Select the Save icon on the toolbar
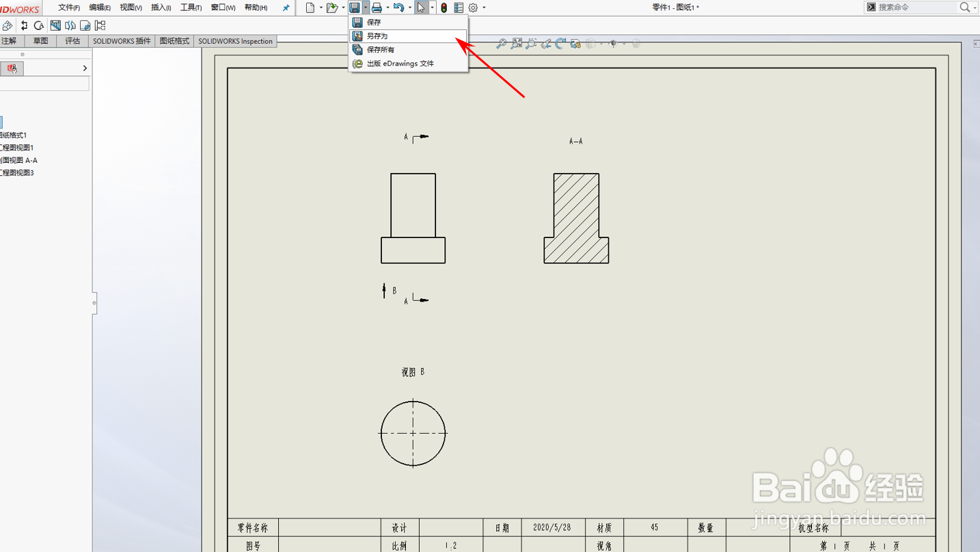This screenshot has height=552, width=980. point(356,7)
